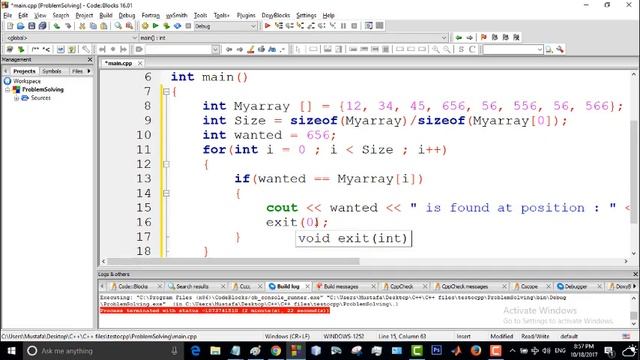Close the main.cpp editor tab
The width and height of the screenshot is (640, 360).
pos(140,63)
